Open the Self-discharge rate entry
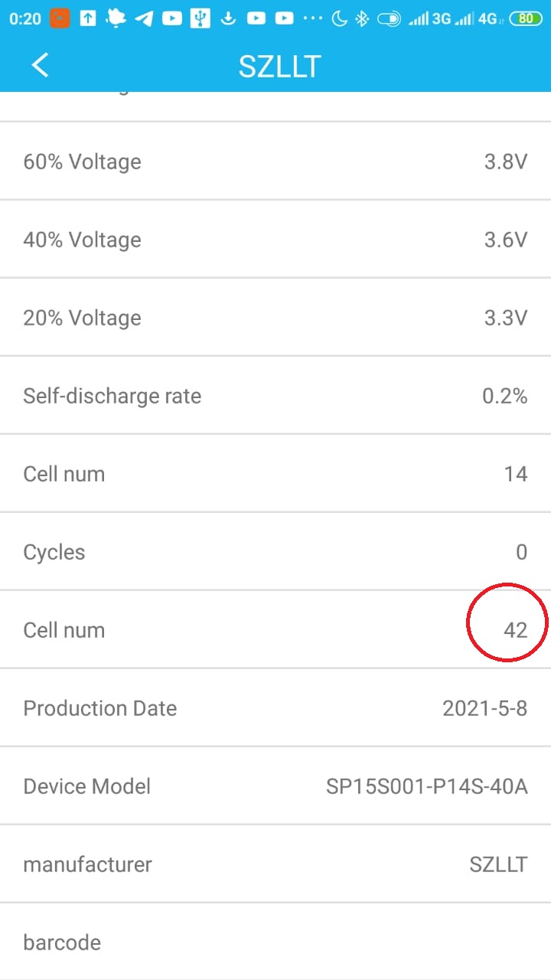 pyautogui.click(x=275, y=396)
